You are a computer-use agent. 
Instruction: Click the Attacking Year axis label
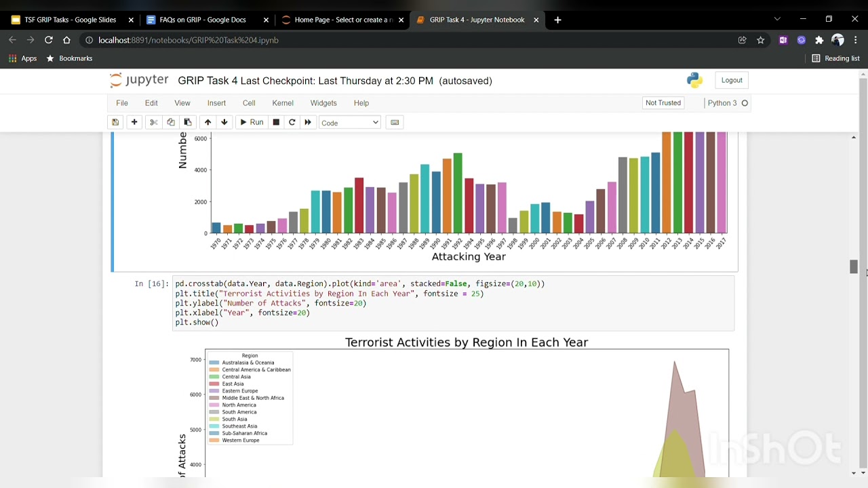point(469,257)
